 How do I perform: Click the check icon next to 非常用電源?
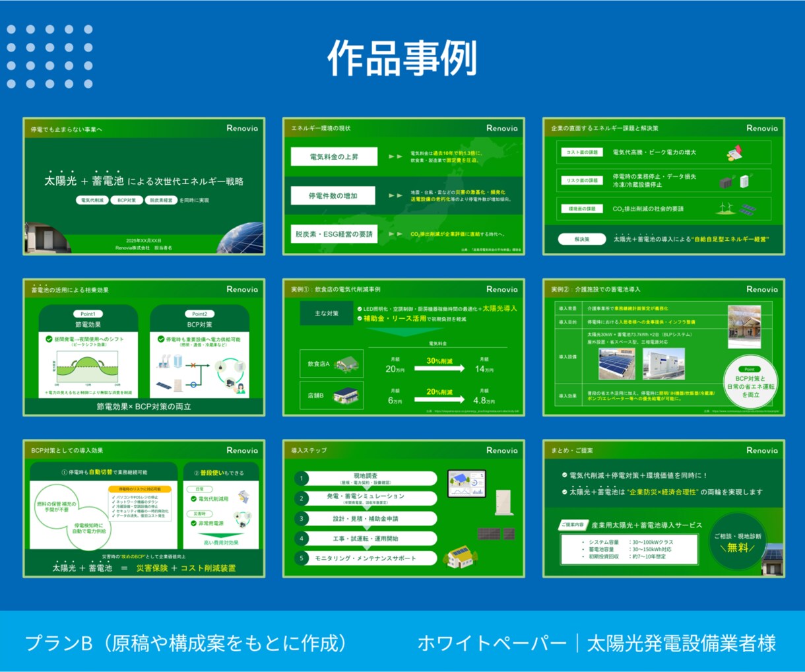[x=193, y=523]
